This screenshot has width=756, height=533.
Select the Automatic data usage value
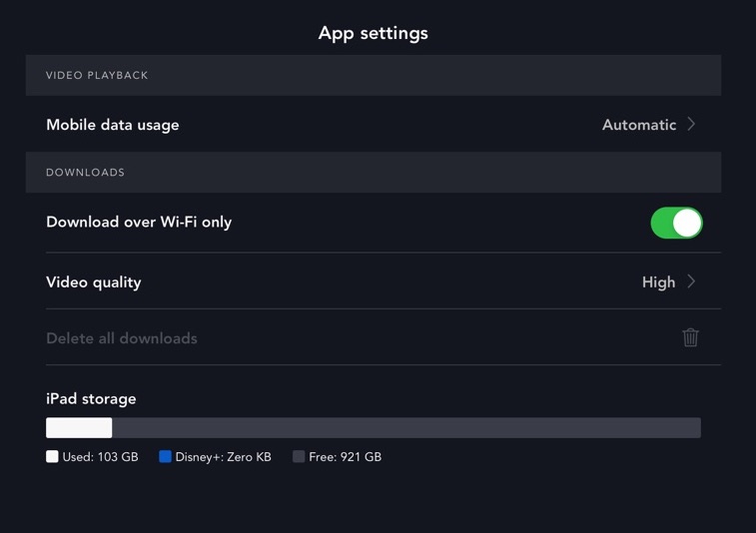[x=639, y=125]
